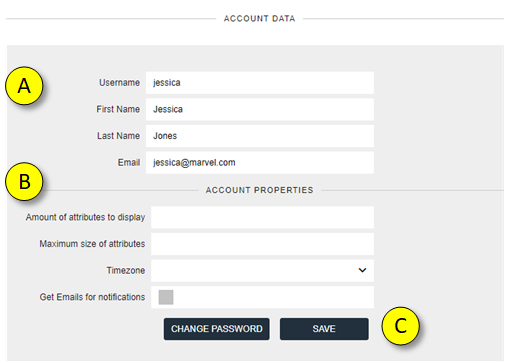Click the Maximum size of attributes label
505x363 pixels.
click(x=92, y=244)
